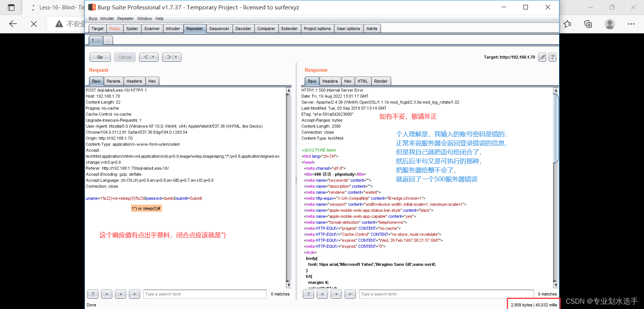Go to next match in response search
The width and height of the screenshot is (644, 309).
pos(350,294)
